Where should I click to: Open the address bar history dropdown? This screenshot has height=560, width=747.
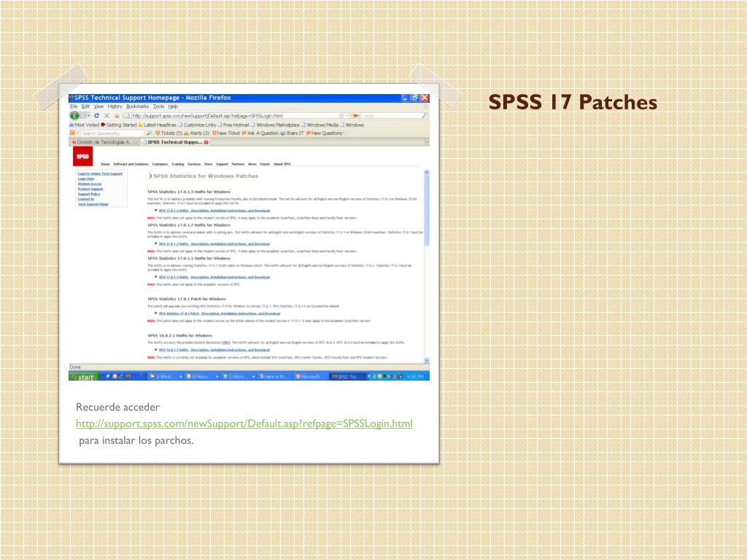point(347,116)
